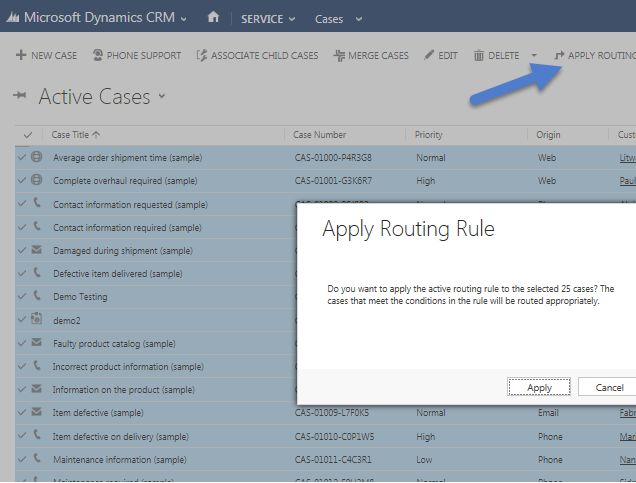Click Cancel in the routing rule dialog
The width and height of the screenshot is (636, 483).
tap(607, 387)
